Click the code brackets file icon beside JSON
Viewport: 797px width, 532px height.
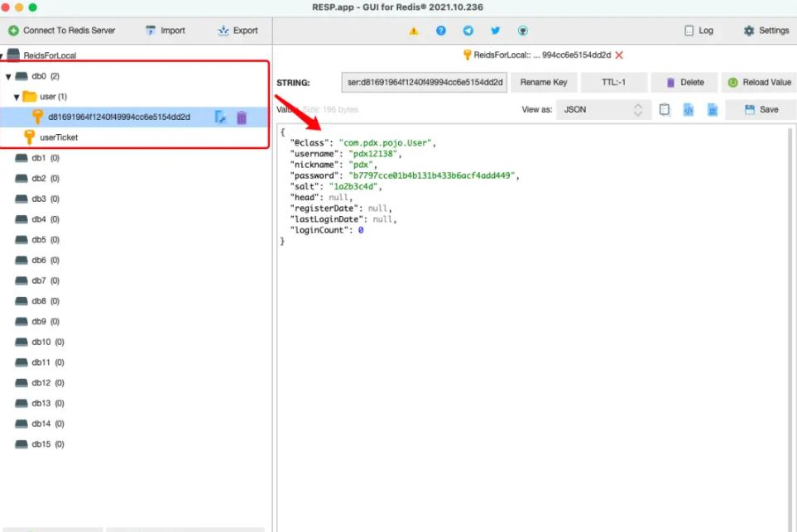click(689, 109)
